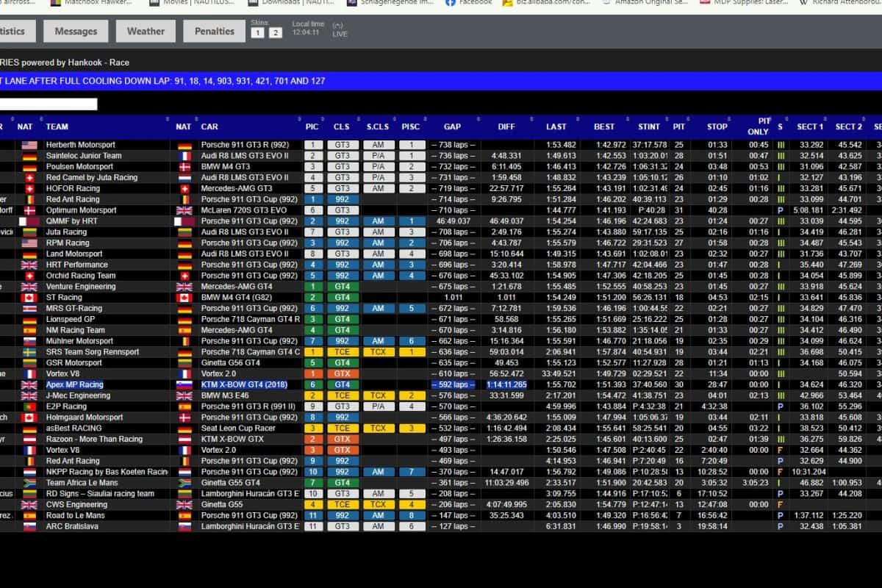Sort the table by TEAM header
882x588 pixels.
pyautogui.click(x=57, y=126)
